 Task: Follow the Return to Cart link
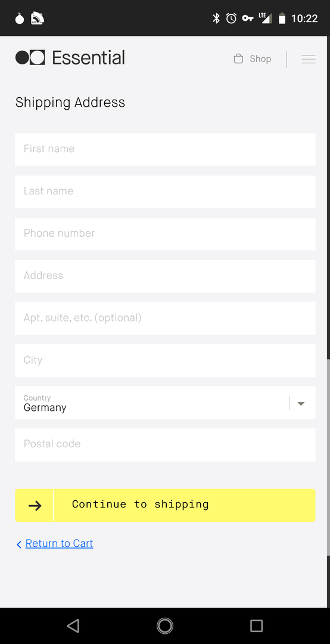[59, 543]
